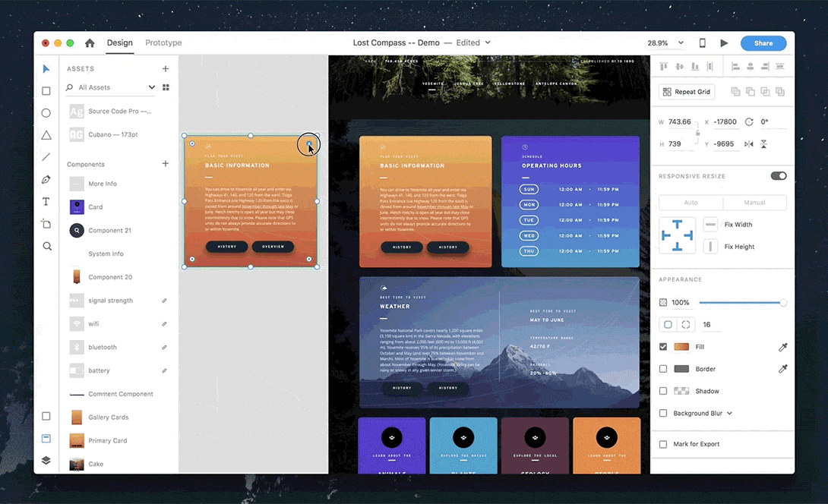
Task: Select Auto responsive resize mode
Action: pyautogui.click(x=691, y=203)
